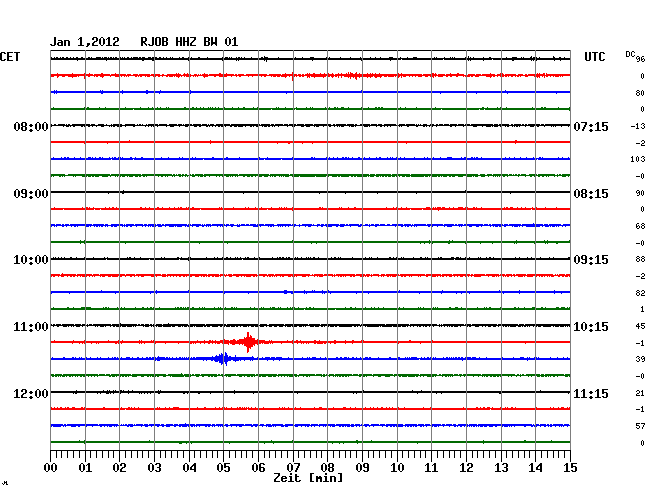Click the UTC time label "11:15"
650x494 pixels.
[591, 393]
